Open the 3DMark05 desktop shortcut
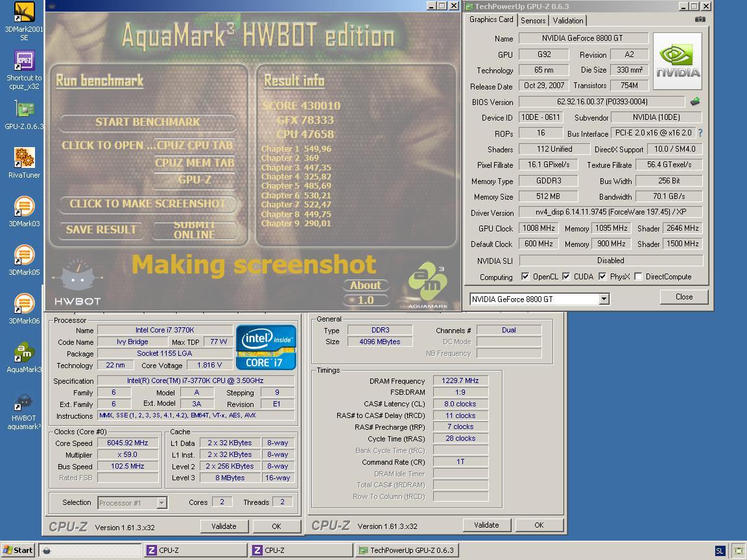This screenshot has width=747, height=560. coord(24,260)
